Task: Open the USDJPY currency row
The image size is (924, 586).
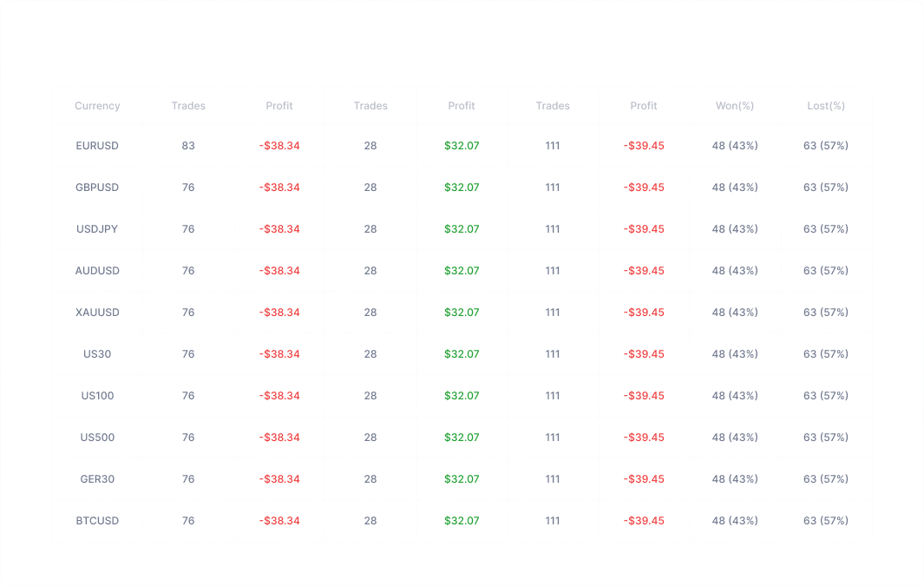Action: point(97,229)
